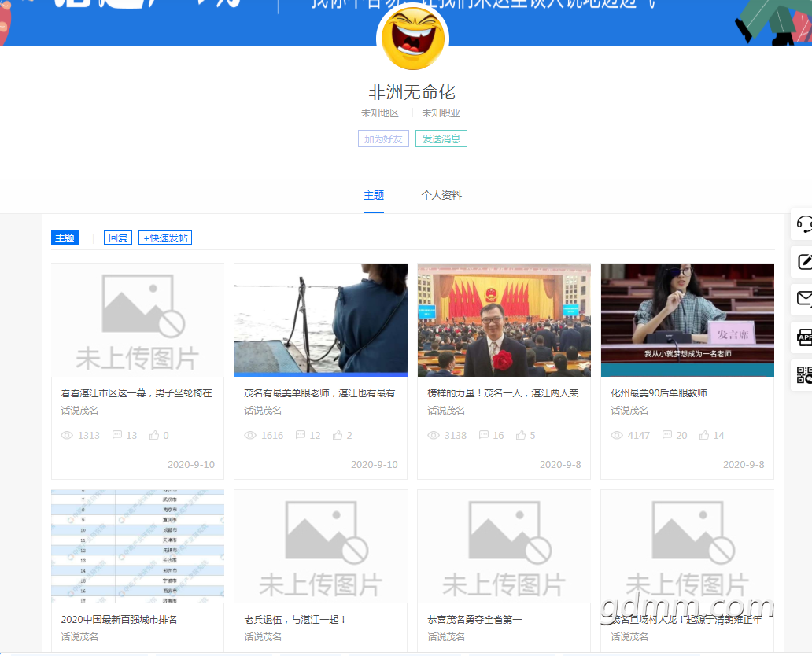Open messages envelope icon in sidebar
812x656 pixels.
803,299
